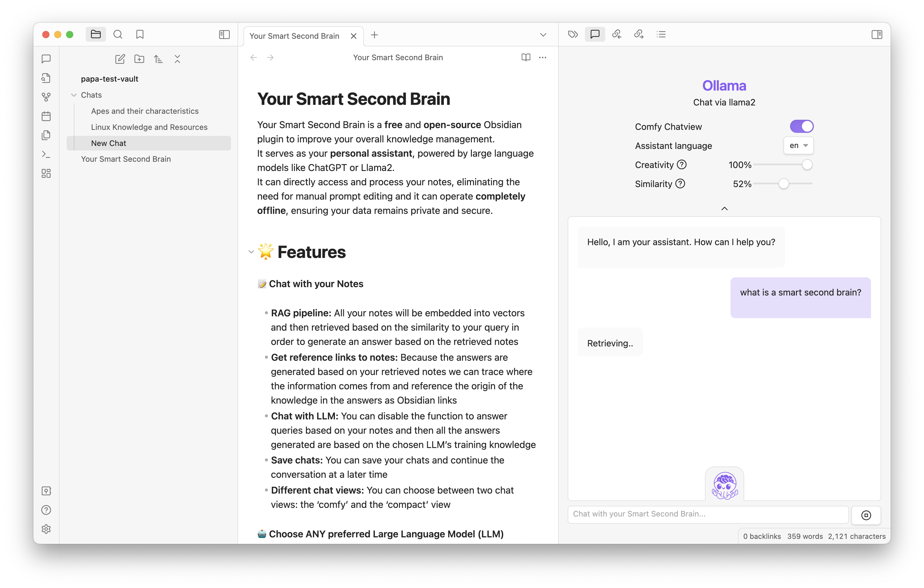Adjust the Similarity slider

click(783, 183)
